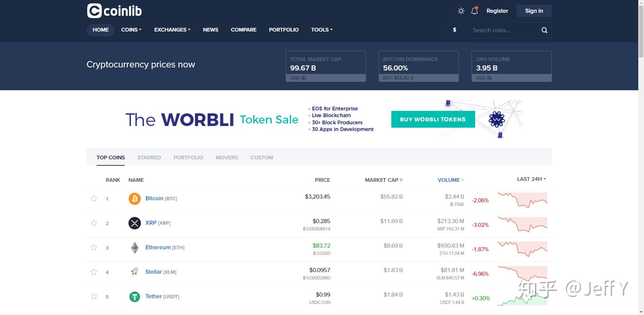Expand the COINS menu
Screen dimensions: 644x315
[x=131, y=30]
